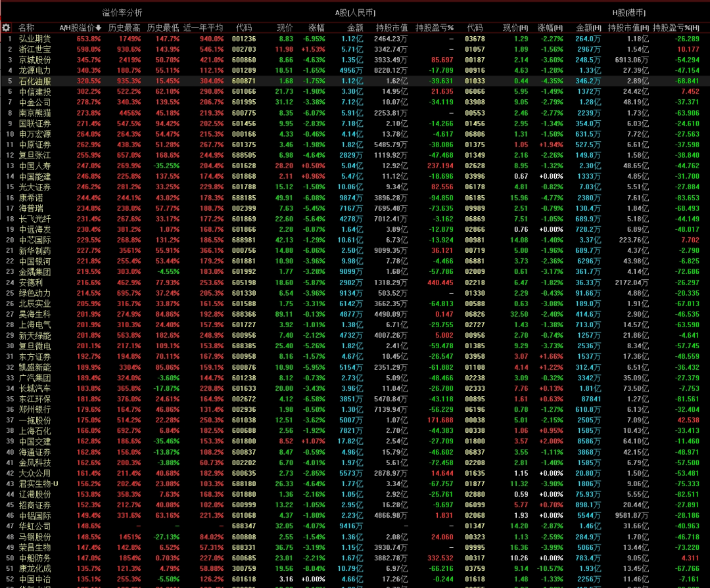Sort by A/H股溢价 descending arrow
Viewport: 710px width, 588px height.
click(98, 28)
